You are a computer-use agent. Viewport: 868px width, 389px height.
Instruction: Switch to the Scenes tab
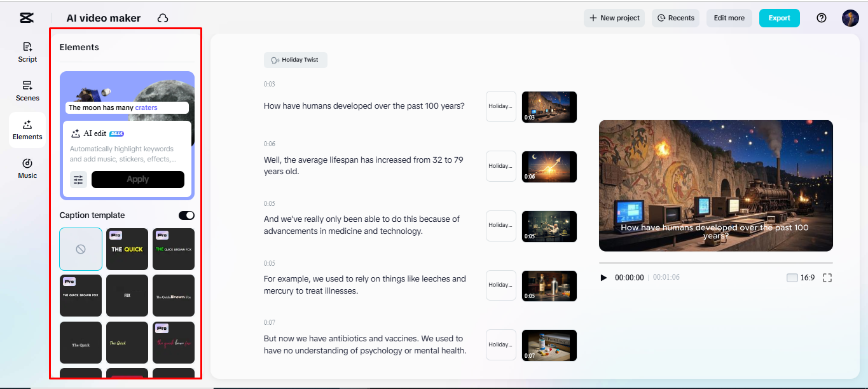27,90
